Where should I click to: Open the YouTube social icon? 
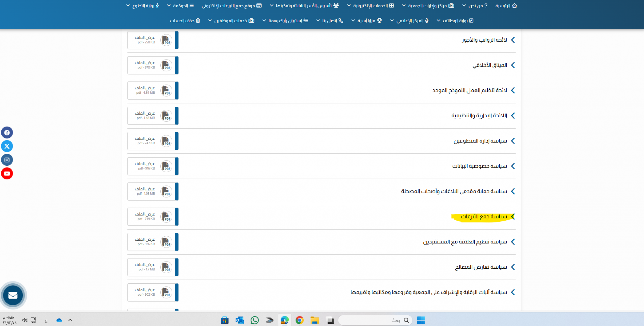point(7,173)
